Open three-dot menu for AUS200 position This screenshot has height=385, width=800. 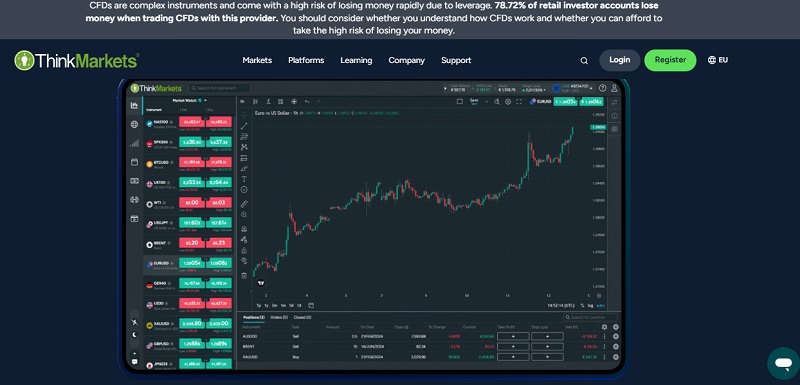(605, 337)
